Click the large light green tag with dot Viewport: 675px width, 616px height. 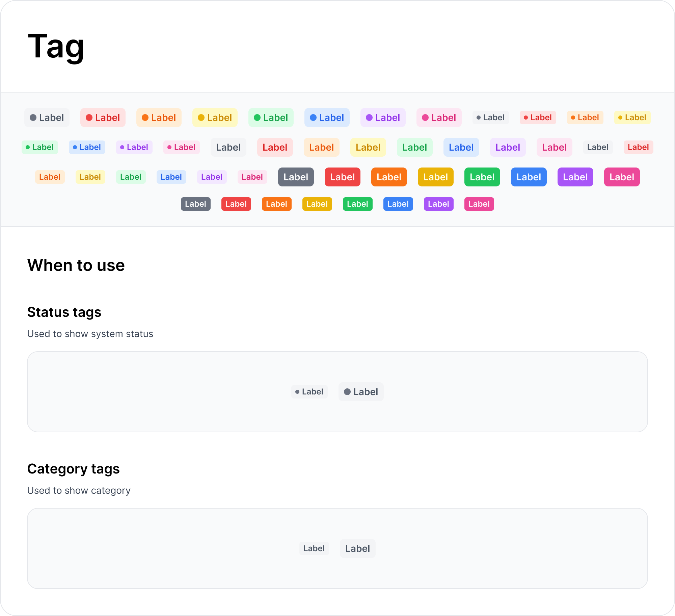[271, 118]
